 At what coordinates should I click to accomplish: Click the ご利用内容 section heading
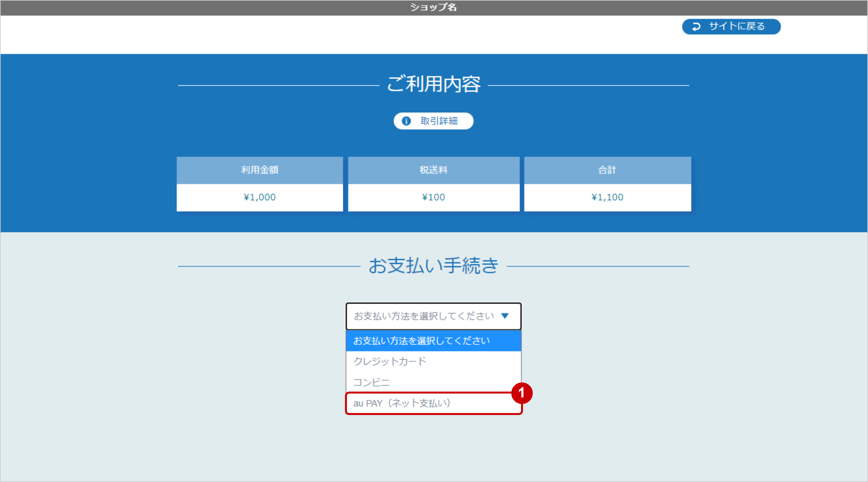pos(434,84)
